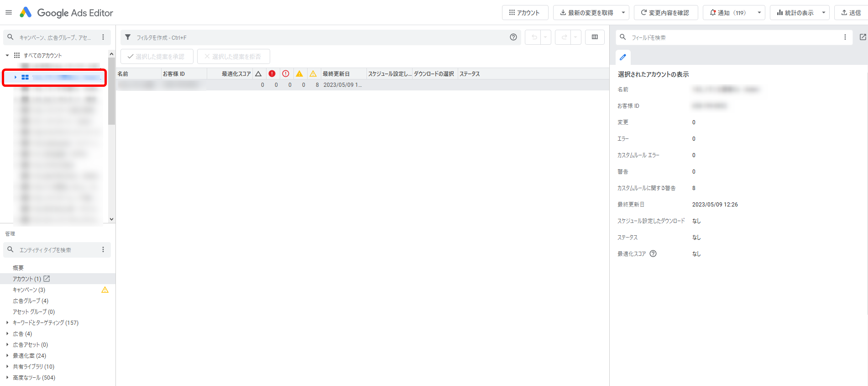Open 通知 (119) notifications
This screenshot has height=386, width=868.
(x=728, y=13)
